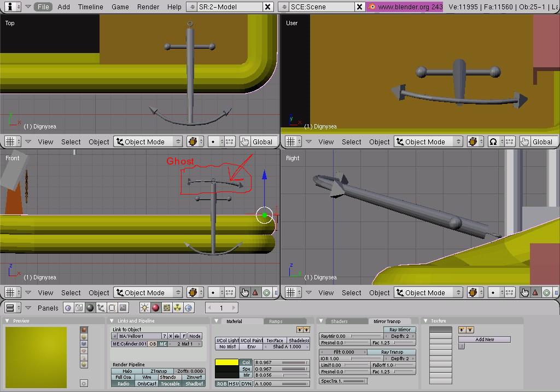The image size is (560, 392).
Task: Open the Logic context icon in Panels header
Action: [68, 308]
